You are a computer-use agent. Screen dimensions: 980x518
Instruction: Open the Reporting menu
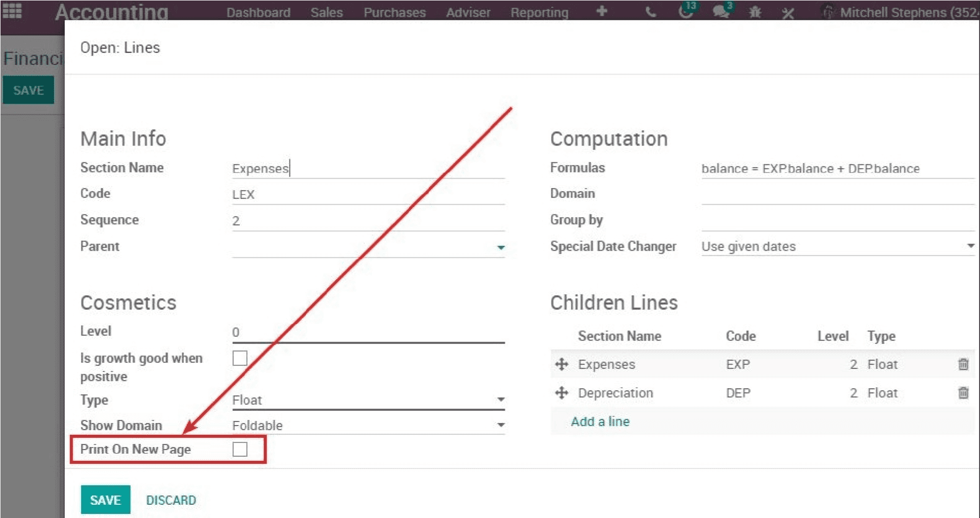(x=540, y=13)
